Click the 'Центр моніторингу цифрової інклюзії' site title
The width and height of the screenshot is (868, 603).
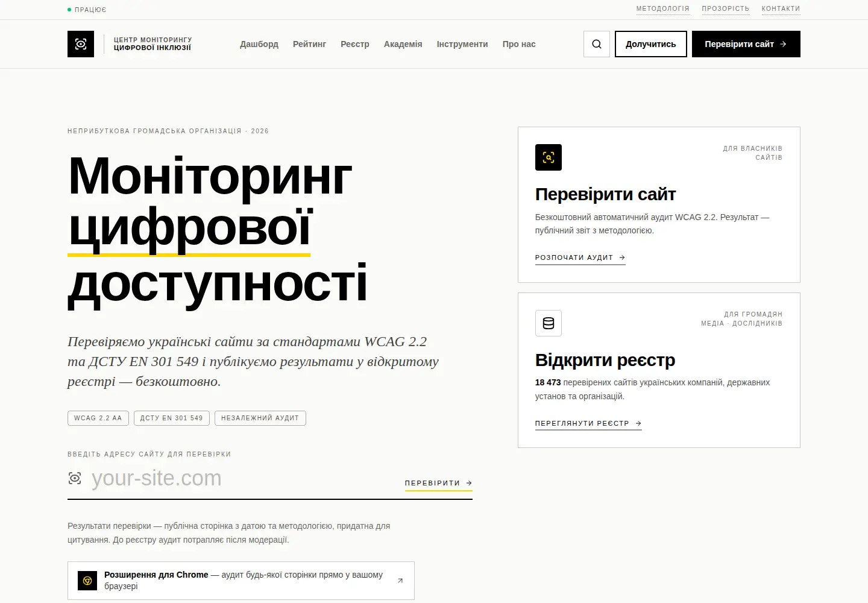tap(153, 44)
